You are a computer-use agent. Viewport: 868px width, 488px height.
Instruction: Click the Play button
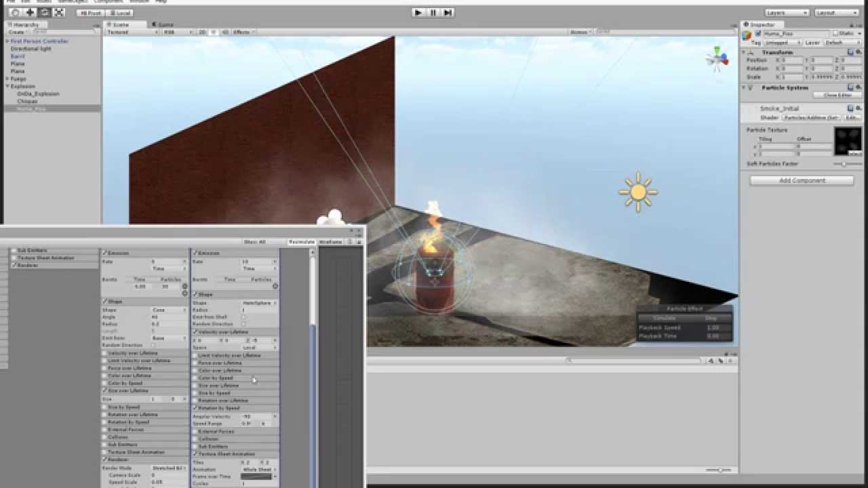click(418, 12)
